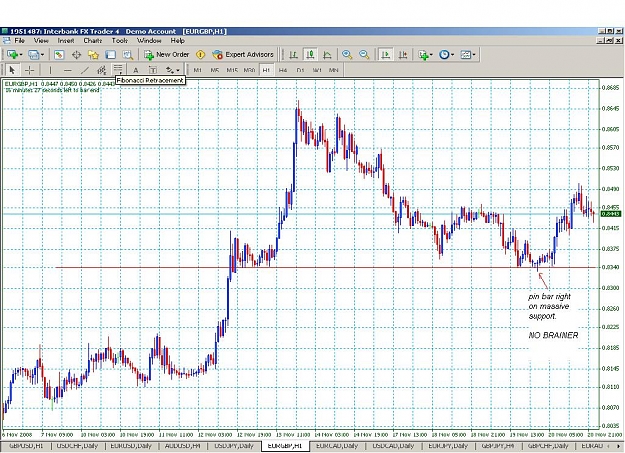Zoom out of the chart
Image resolution: width=625 pixels, height=453 pixels.
(x=364, y=55)
